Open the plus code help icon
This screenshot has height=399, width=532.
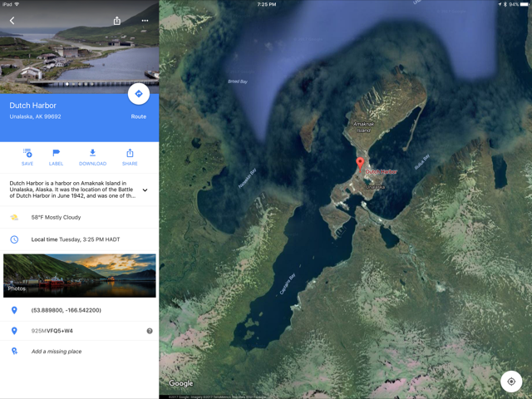150,331
